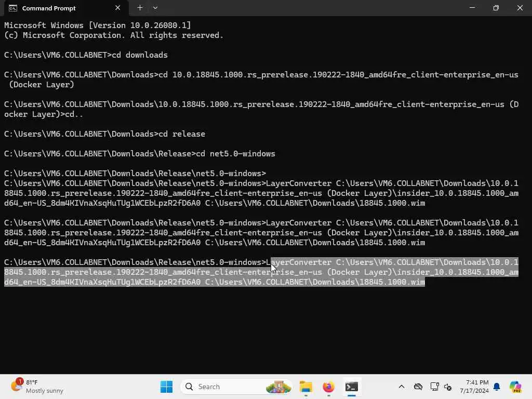Screen dimensions: 532x399
Task: Open the notification bell
Action: tap(497, 387)
